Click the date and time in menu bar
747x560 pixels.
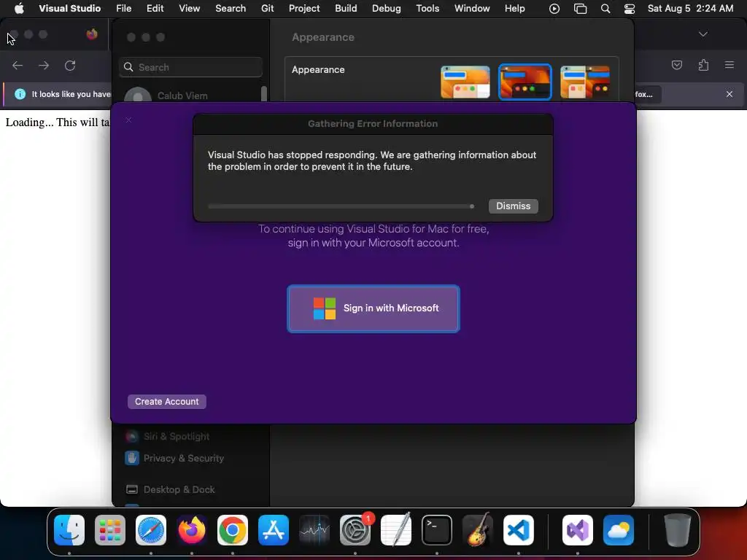point(690,9)
